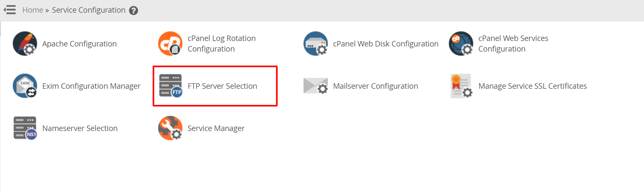This screenshot has width=644, height=191.
Task: Click the Apache Configuration feather icon
Action: click(x=25, y=44)
